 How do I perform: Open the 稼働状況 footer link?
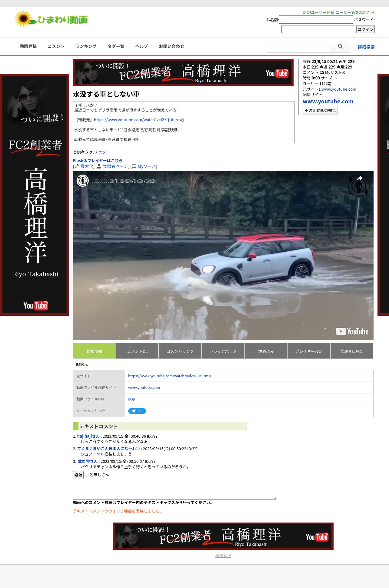223,556
